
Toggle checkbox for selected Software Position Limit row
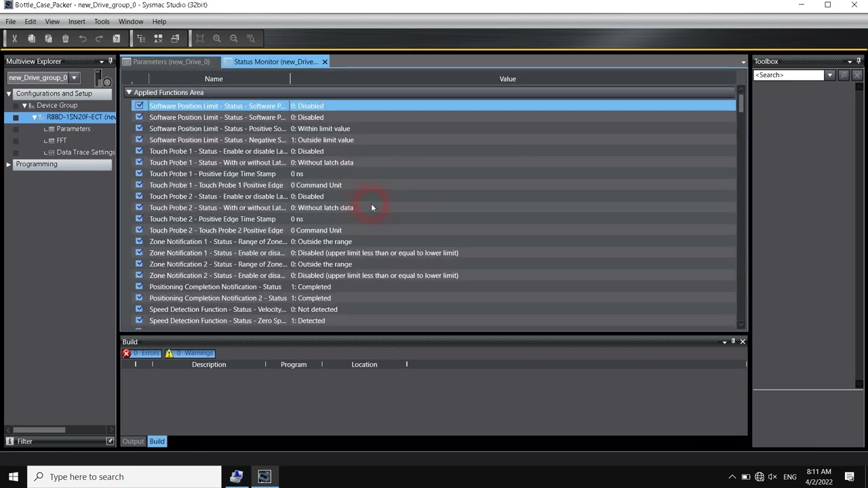pos(139,106)
